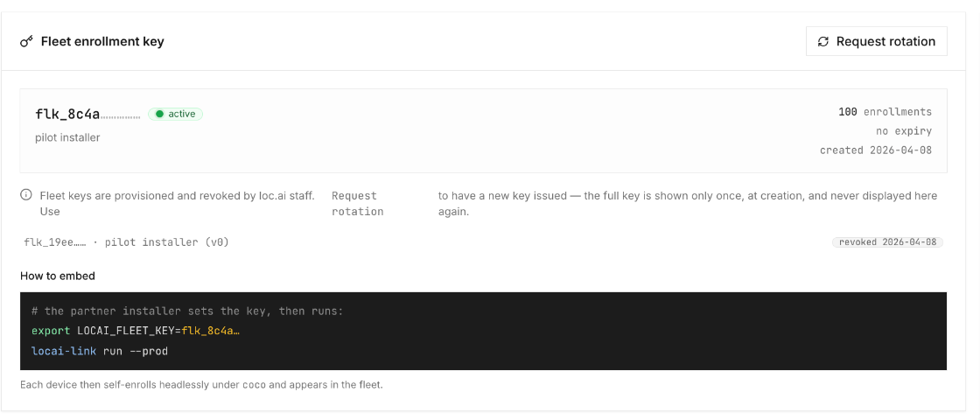The image size is (980, 420).
Task: Click the no expiry text
Action: 904,131
